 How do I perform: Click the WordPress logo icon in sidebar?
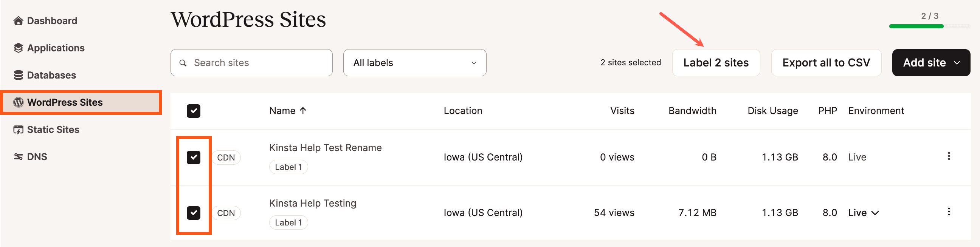pyautogui.click(x=18, y=102)
